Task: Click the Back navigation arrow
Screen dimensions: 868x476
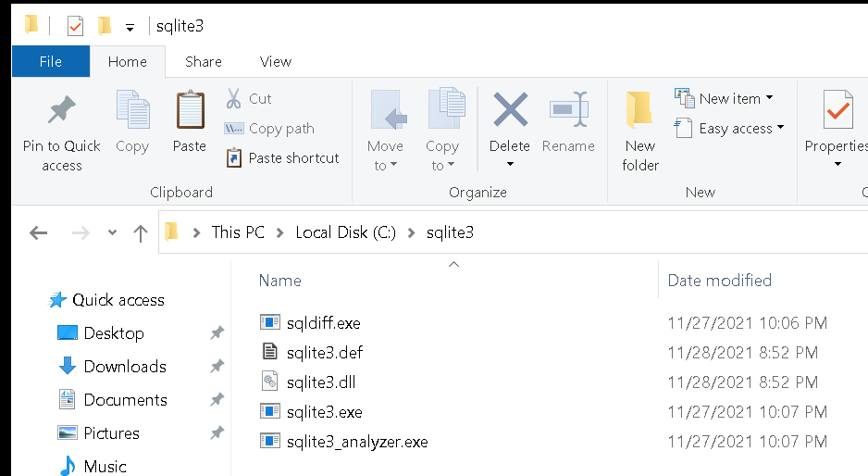Action: [38, 232]
